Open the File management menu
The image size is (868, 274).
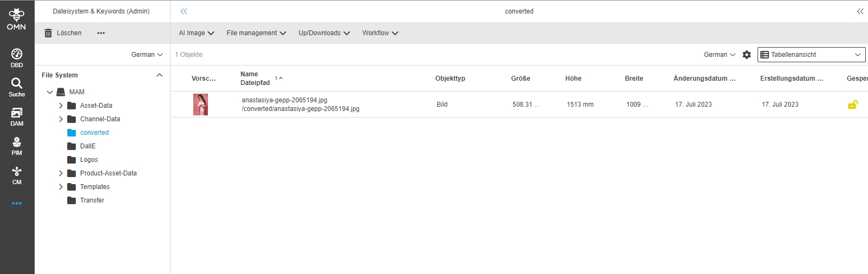pos(256,33)
